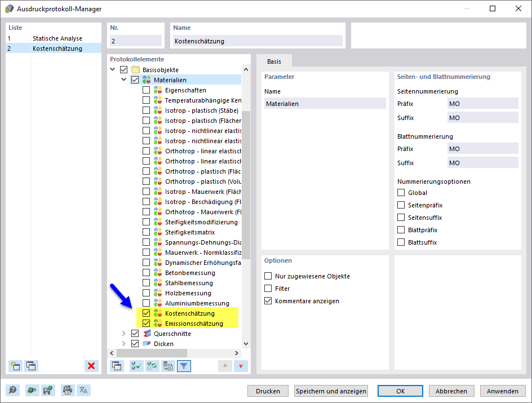Enable the Betonbemessung checkbox
532x403 pixels.
(x=146, y=272)
